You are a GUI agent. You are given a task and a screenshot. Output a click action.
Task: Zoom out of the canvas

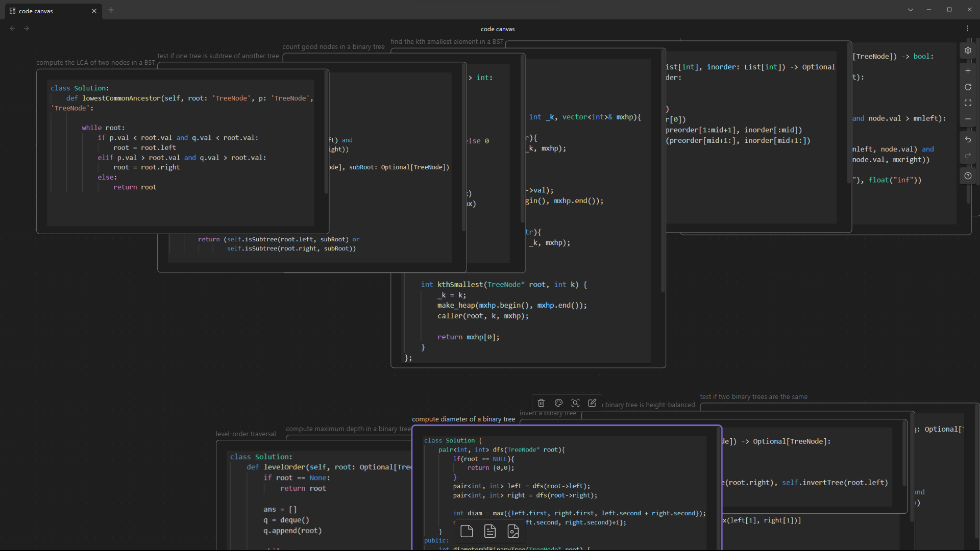pyautogui.click(x=968, y=119)
